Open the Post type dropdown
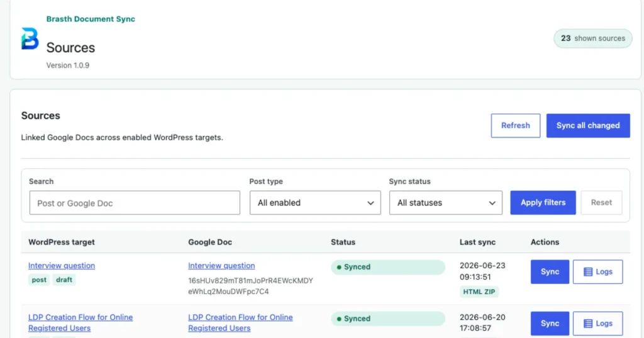This screenshot has height=338, width=644. [315, 203]
